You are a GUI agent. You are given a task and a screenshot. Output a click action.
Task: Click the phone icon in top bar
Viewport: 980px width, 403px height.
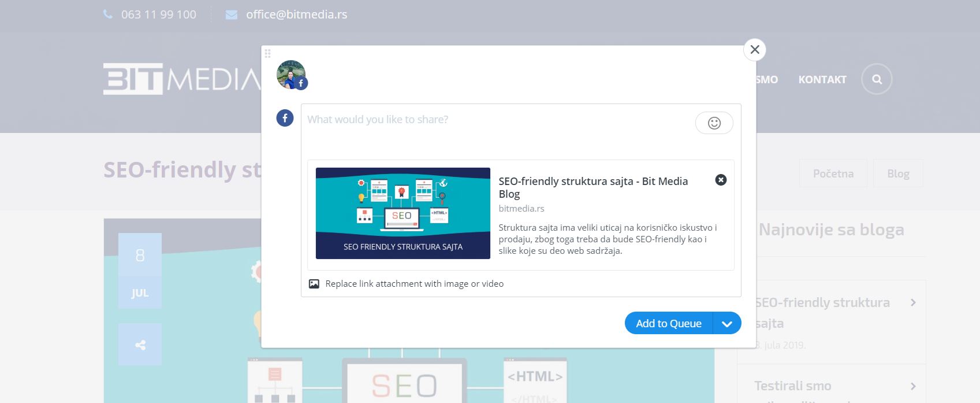[x=108, y=14]
